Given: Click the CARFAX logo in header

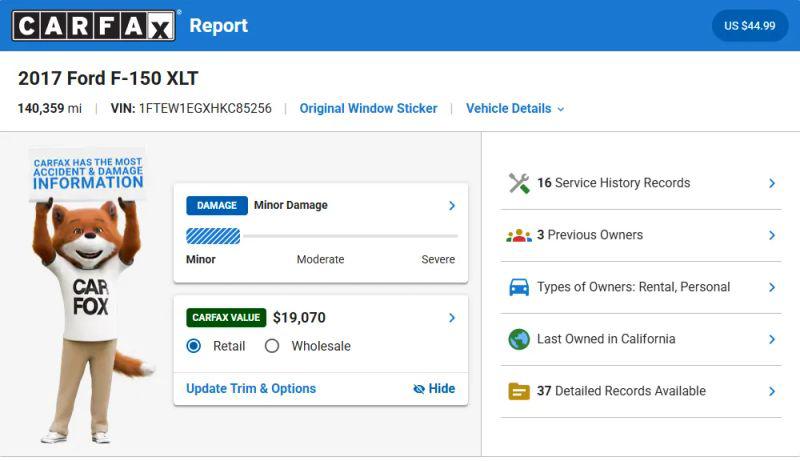Looking at the screenshot, I should (x=94, y=25).
